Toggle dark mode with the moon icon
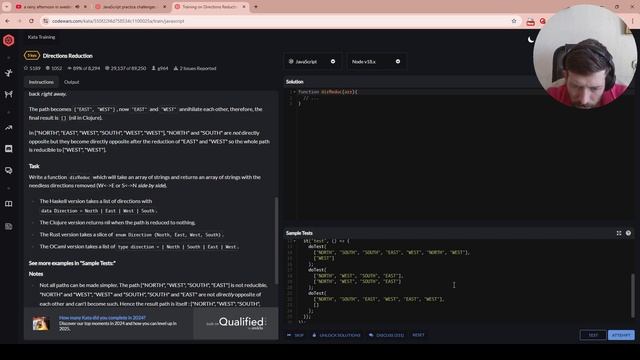 pyautogui.click(x=531, y=40)
